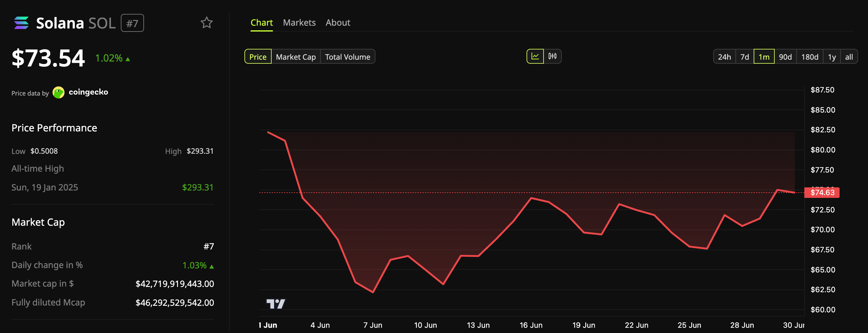The image size is (868, 333).
Task: Switch to candlestick chart view icon
Action: [552, 56]
